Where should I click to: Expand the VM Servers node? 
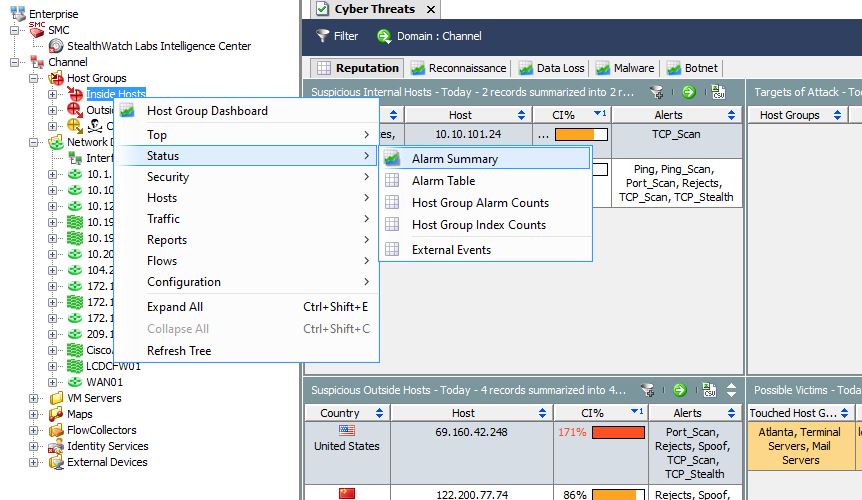34,398
